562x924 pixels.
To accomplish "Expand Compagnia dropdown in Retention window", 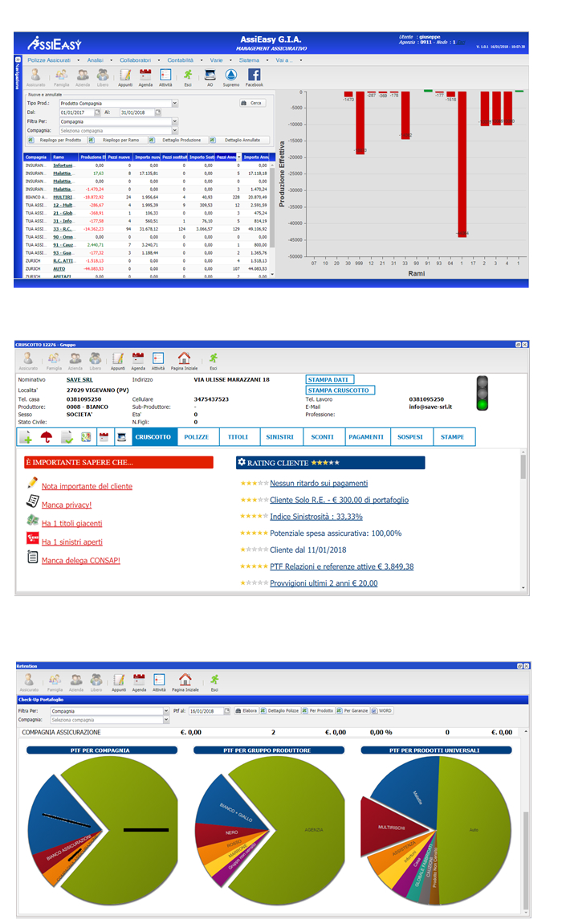I will pyautogui.click(x=166, y=720).
